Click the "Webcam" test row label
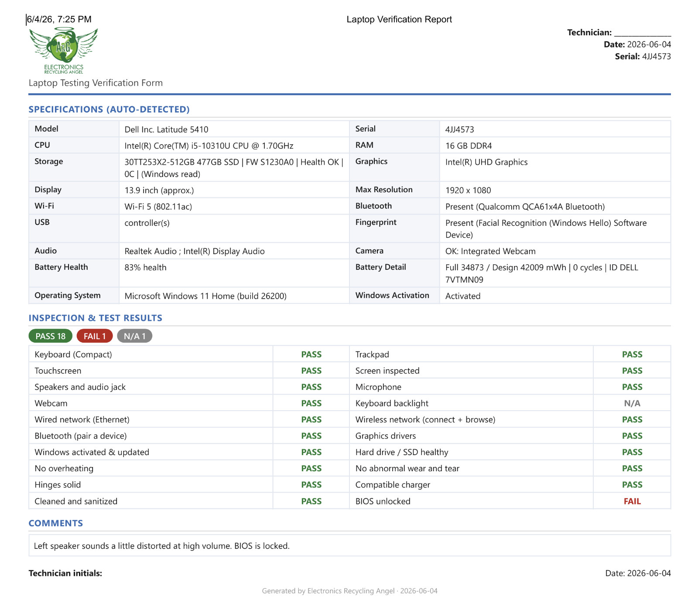 tap(51, 403)
